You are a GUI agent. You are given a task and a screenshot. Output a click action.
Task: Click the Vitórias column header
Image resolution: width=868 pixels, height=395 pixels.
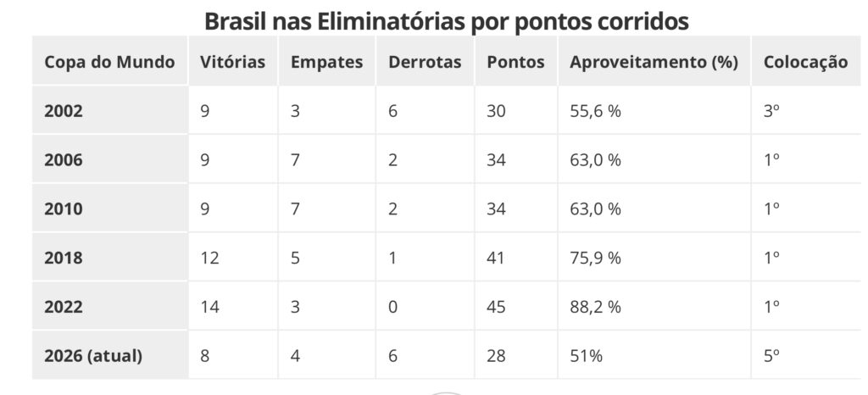232,62
